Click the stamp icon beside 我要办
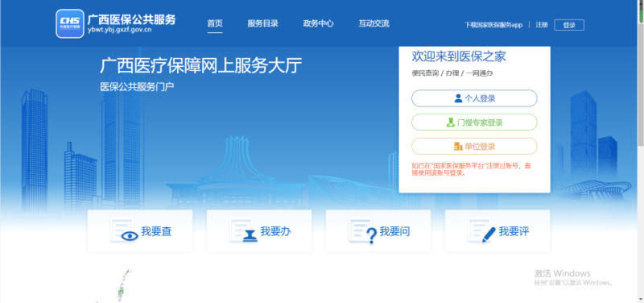This screenshot has height=303, width=644. tap(250, 235)
